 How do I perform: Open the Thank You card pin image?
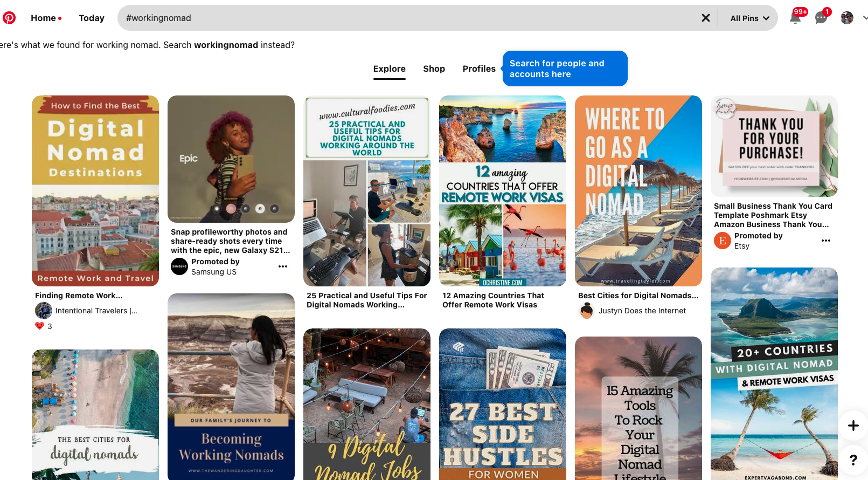[x=774, y=146]
